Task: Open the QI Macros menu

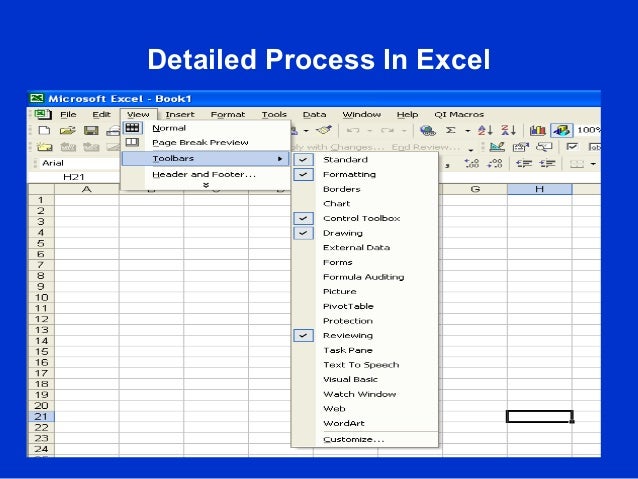Action: point(459,114)
